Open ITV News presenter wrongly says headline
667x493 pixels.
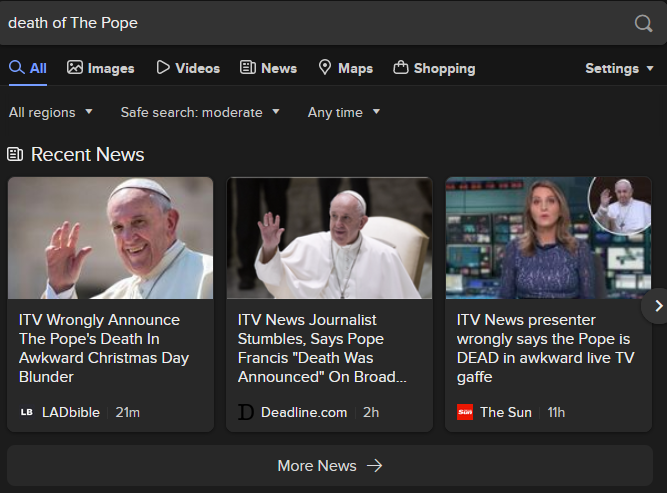pyautogui.click(x=545, y=348)
